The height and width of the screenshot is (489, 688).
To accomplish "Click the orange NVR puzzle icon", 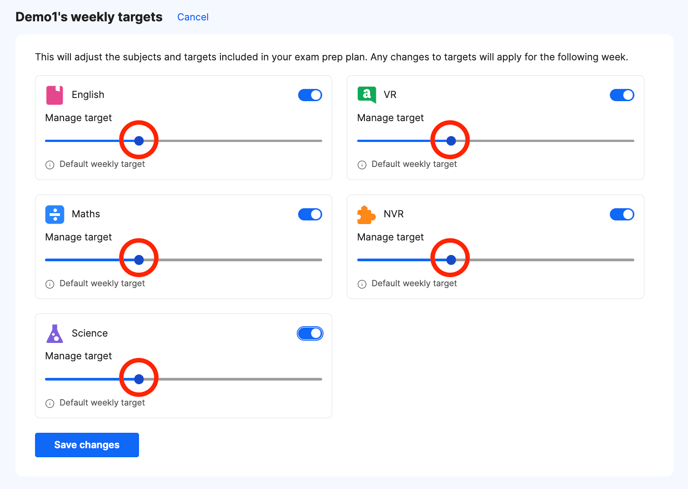I will (x=367, y=214).
